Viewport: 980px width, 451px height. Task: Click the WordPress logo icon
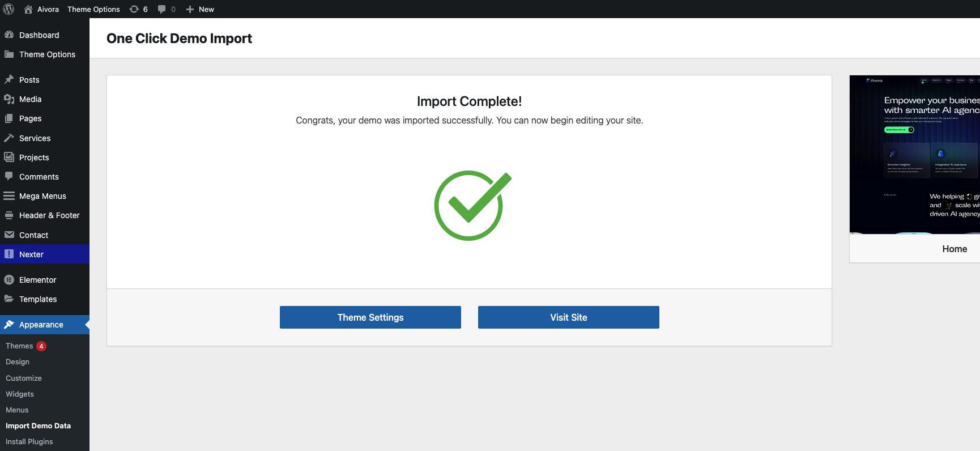tap(8, 9)
